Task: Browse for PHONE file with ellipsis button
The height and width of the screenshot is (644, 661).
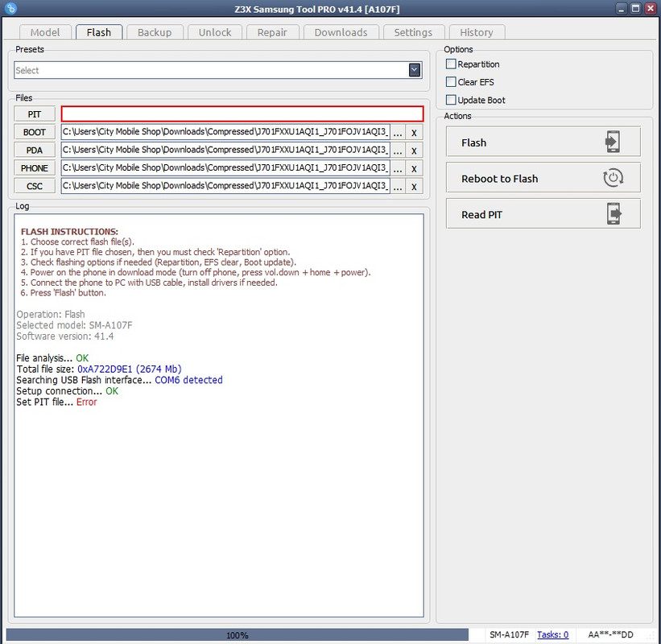Action: tap(398, 168)
